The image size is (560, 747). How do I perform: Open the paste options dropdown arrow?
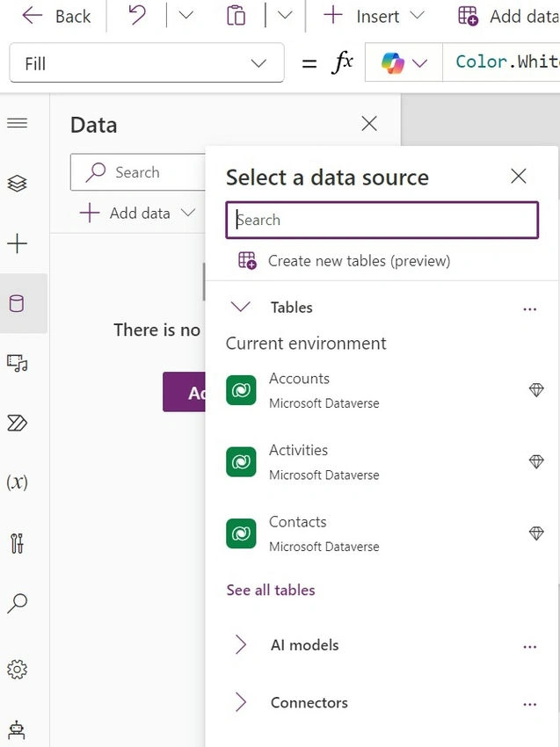[x=285, y=16]
